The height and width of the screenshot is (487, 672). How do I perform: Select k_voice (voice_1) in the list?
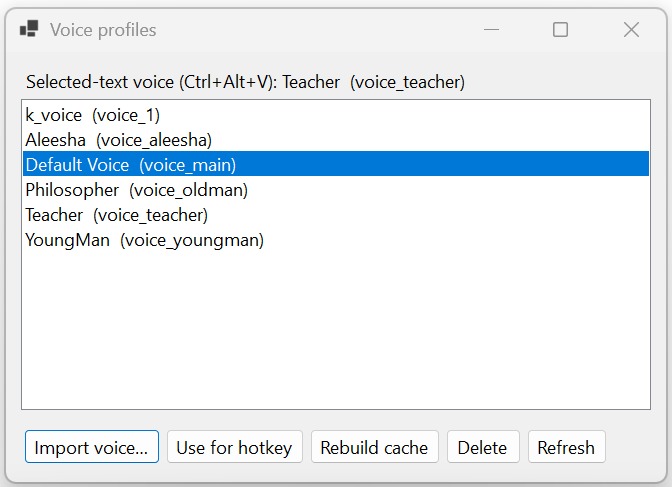(x=336, y=115)
